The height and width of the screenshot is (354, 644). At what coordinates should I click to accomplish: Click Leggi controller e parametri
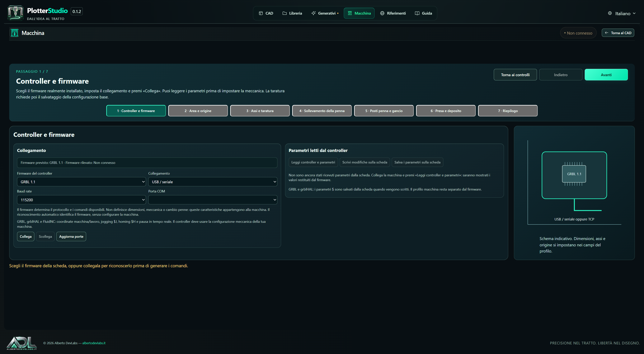[313, 162]
